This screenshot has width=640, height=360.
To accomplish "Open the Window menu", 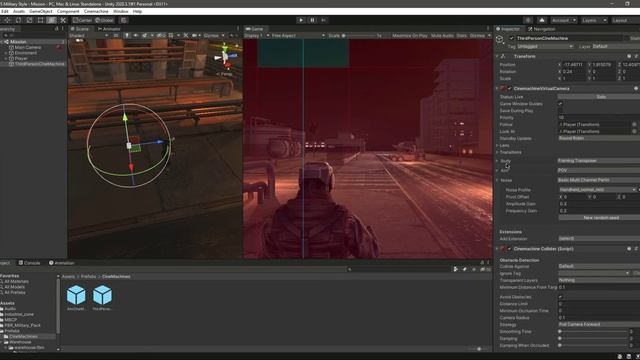I will tap(120, 11).
